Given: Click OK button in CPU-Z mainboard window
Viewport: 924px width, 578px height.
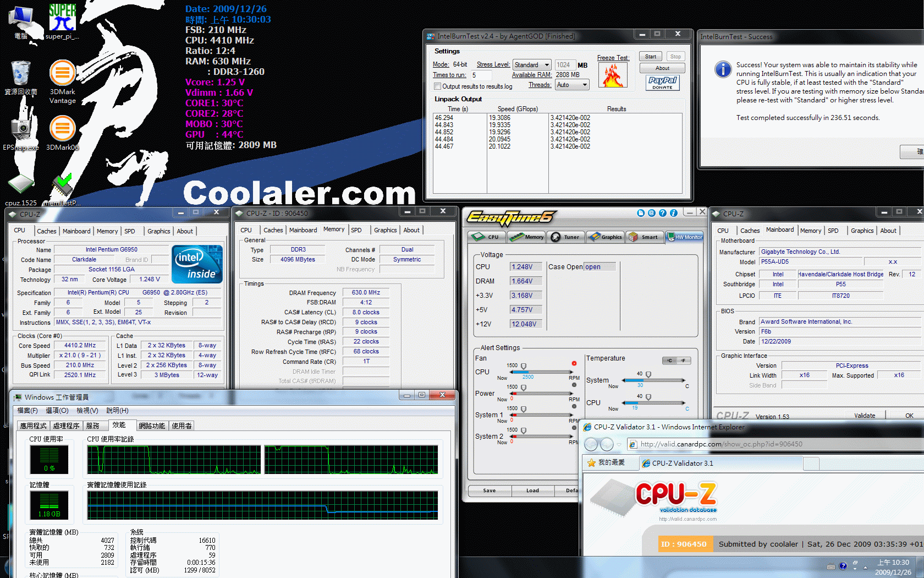Looking at the screenshot, I should (909, 416).
